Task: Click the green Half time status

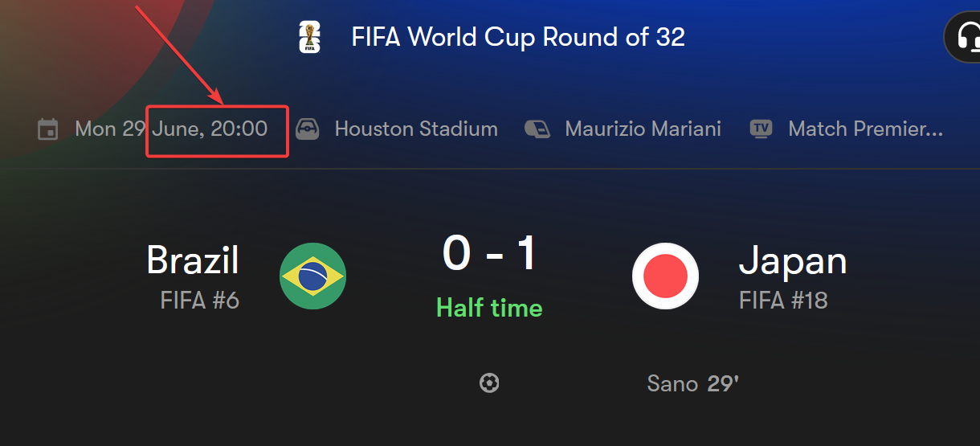Action: [x=489, y=308]
